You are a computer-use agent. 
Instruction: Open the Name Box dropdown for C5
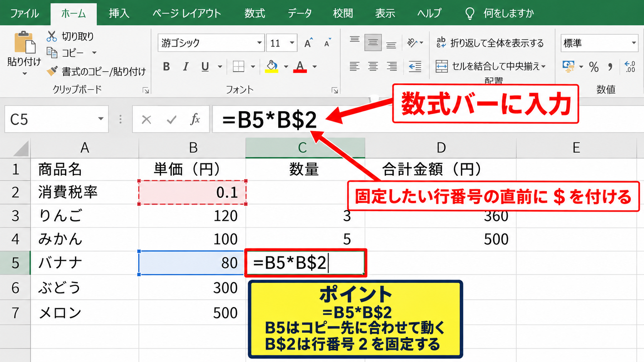click(101, 119)
